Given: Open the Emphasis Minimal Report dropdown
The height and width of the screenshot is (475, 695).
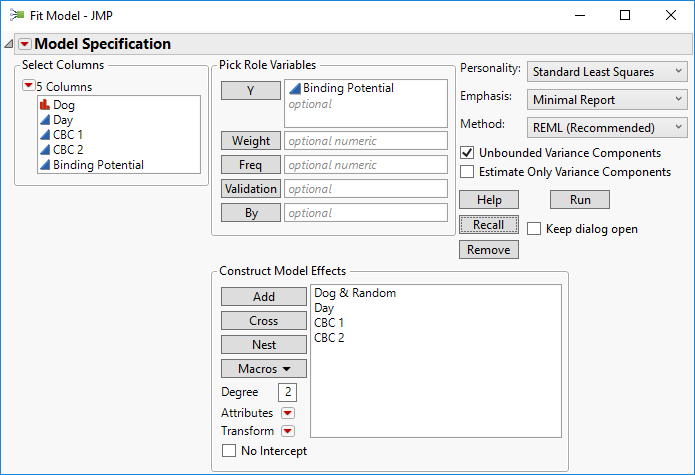Looking at the screenshot, I should point(606,100).
